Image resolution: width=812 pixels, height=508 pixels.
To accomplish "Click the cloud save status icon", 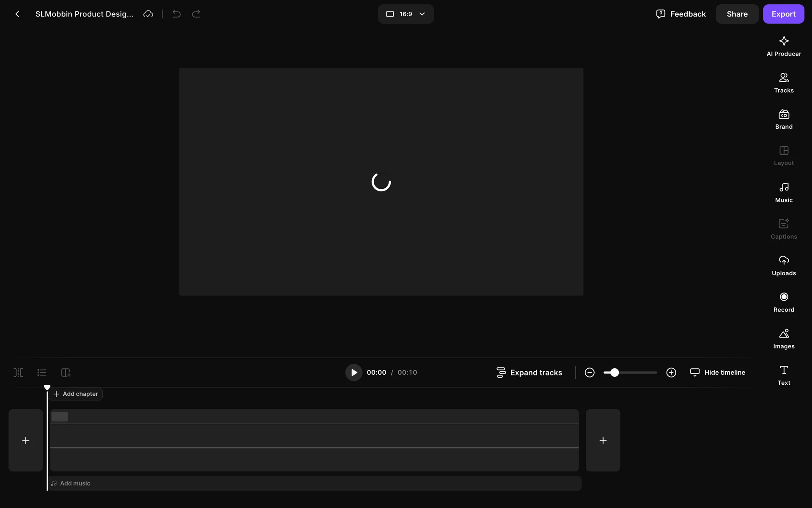I will tap(148, 14).
